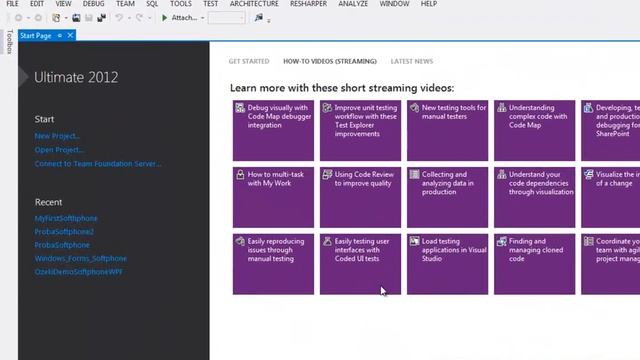Switch to the GET STARTED tab
The width and height of the screenshot is (640, 360).
pyautogui.click(x=249, y=61)
